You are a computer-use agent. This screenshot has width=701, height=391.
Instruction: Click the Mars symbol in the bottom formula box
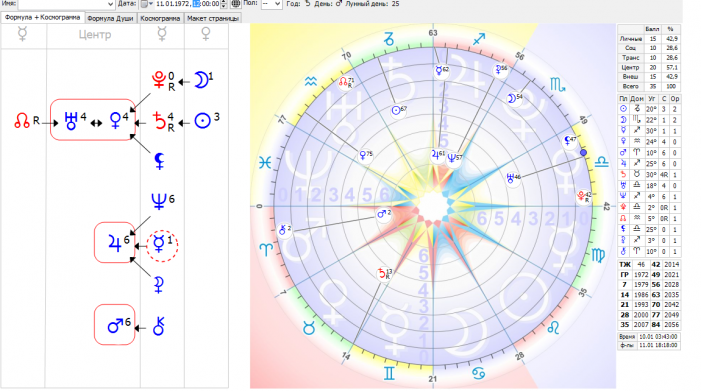tap(115, 325)
